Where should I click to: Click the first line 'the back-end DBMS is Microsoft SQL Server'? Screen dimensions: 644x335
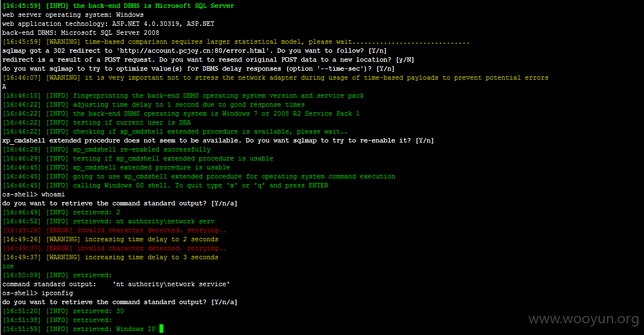click(118, 6)
